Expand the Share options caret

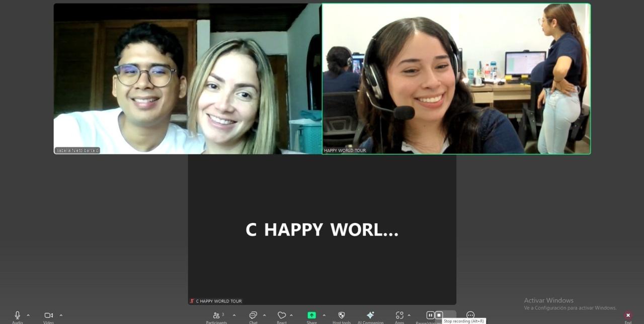click(x=324, y=315)
